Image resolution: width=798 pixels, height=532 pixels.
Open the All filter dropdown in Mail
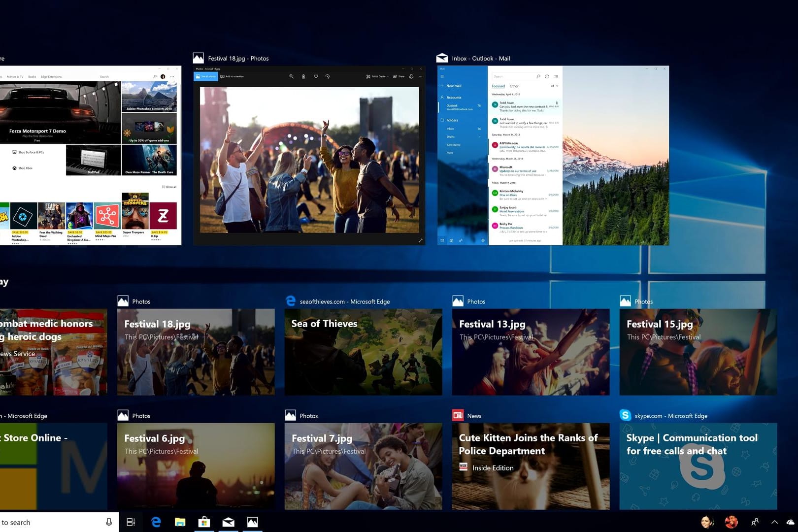pyautogui.click(x=554, y=86)
